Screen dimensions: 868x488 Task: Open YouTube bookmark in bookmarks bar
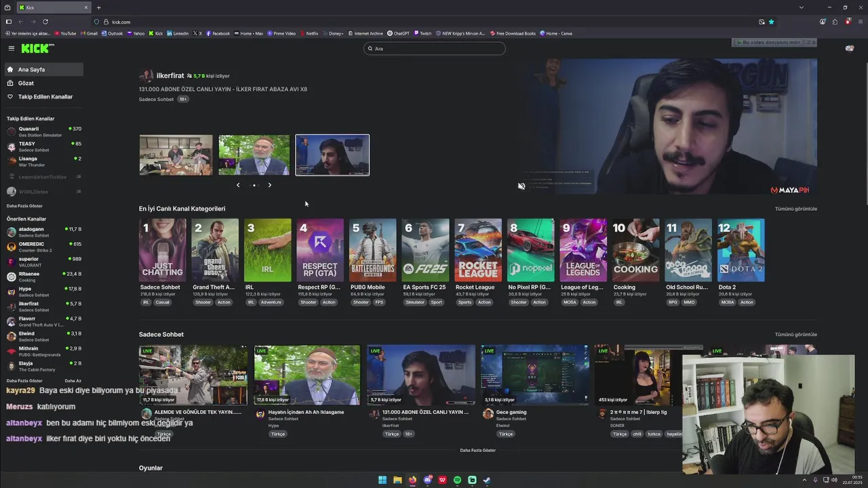pos(65,33)
